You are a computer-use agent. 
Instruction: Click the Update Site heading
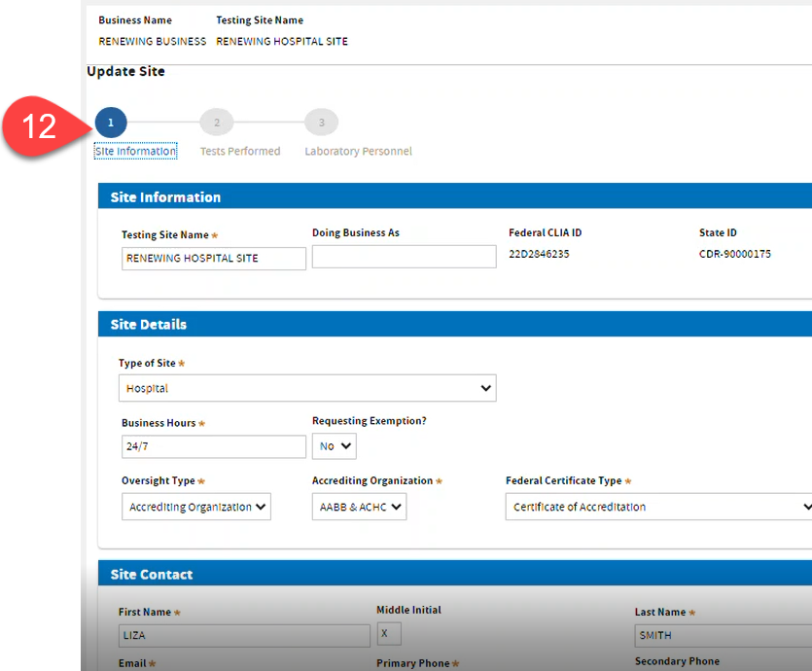tap(125, 71)
